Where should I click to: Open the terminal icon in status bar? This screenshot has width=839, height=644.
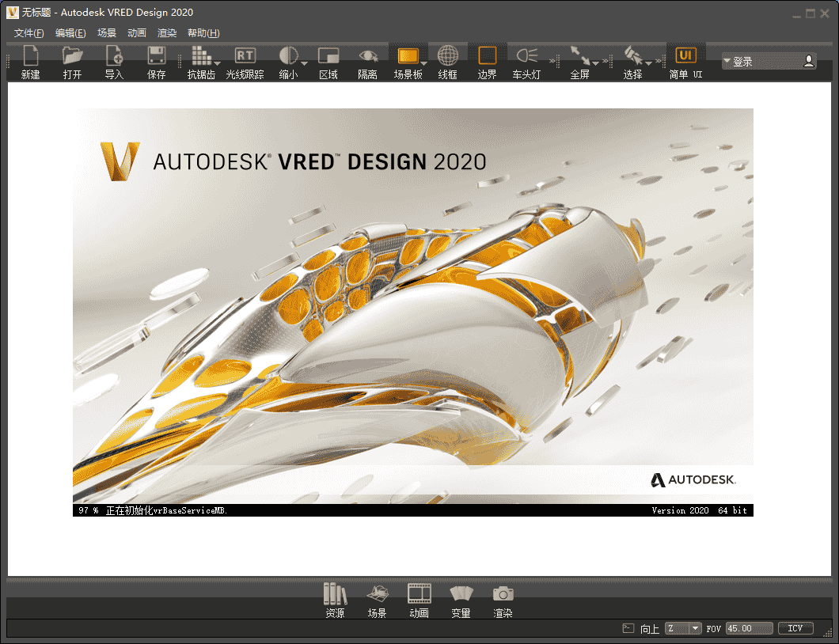tap(628, 628)
